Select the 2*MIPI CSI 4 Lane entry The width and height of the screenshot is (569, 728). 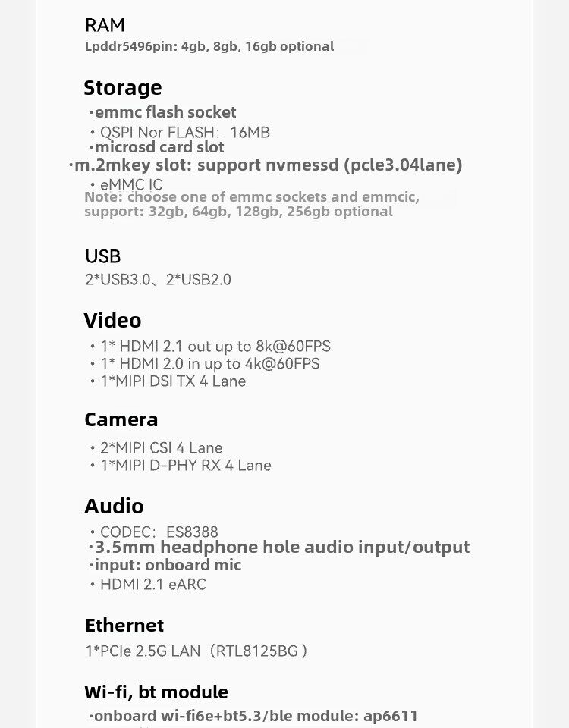(161, 448)
